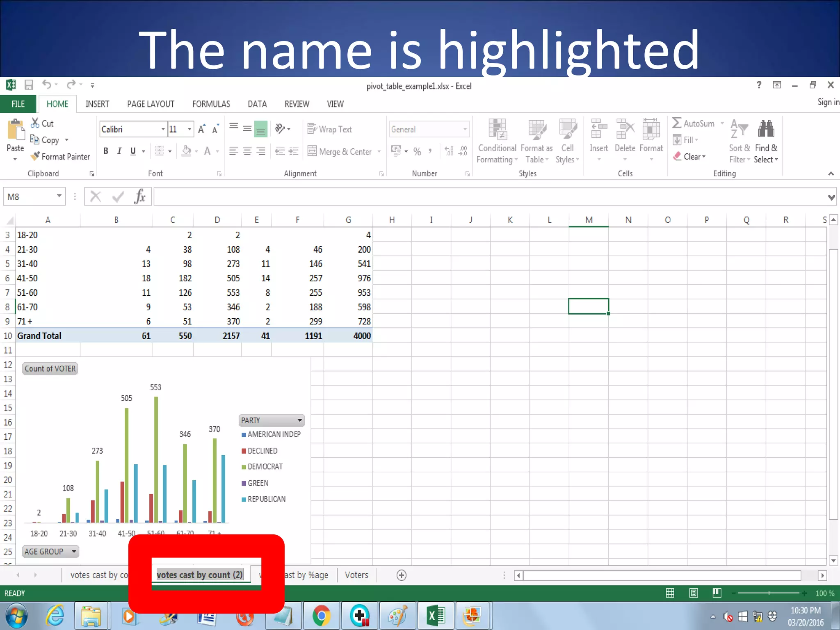
Task: Switch to Page Layout view in status bar
Action: click(694, 593)
